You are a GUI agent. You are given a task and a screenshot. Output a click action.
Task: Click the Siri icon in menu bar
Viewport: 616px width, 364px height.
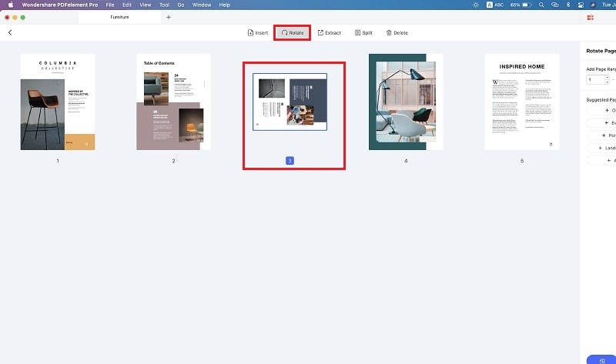593,5
